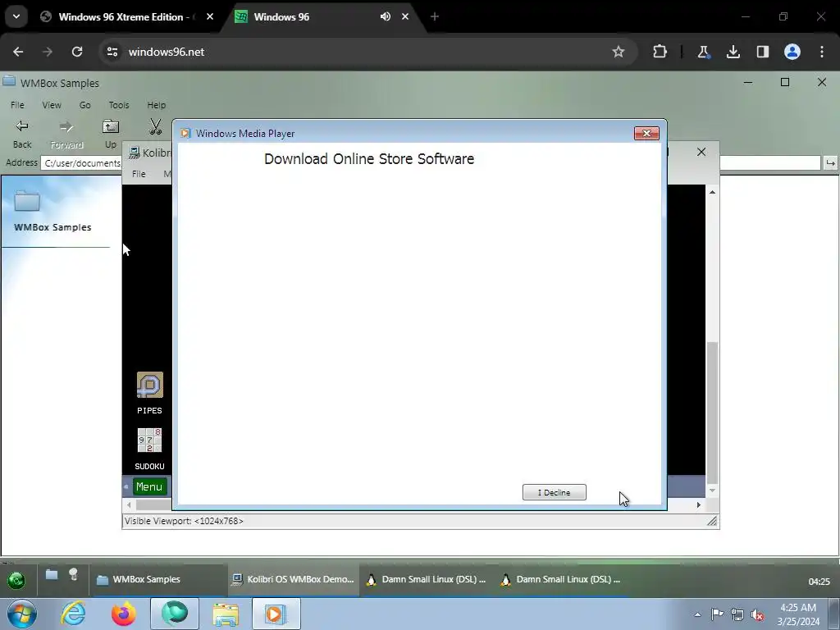Toggle the browser side panel

762,52
